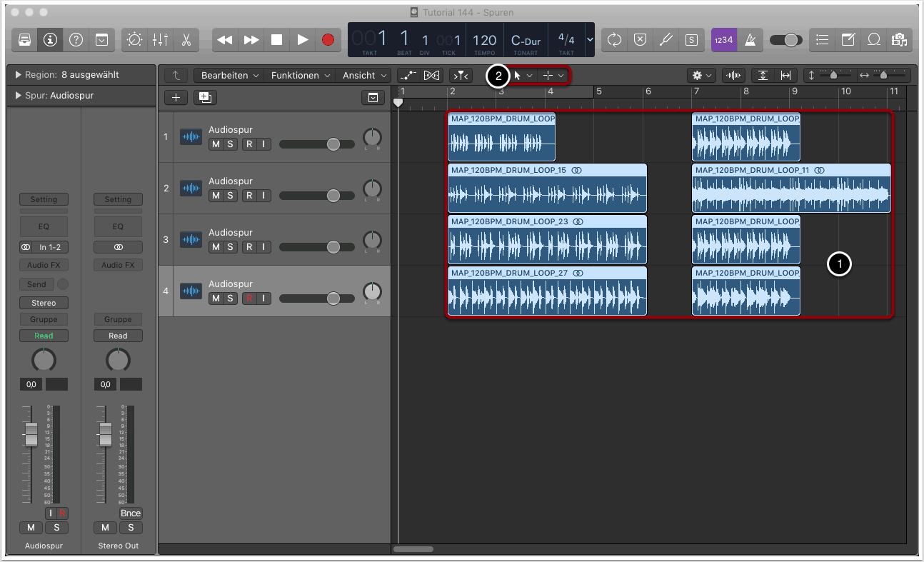Open the Editors scissors icon
This screenshot has width=924, height=562.
click(186, 40)
